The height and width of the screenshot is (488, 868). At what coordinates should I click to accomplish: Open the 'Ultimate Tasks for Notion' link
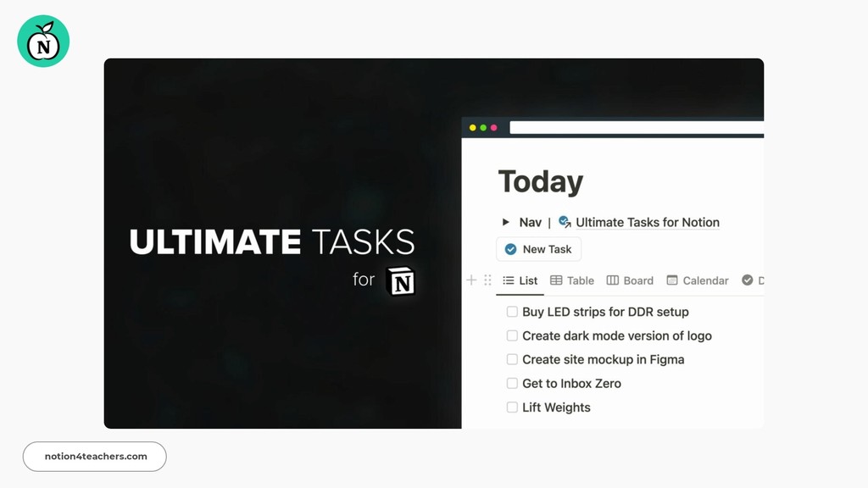(647, 222)
